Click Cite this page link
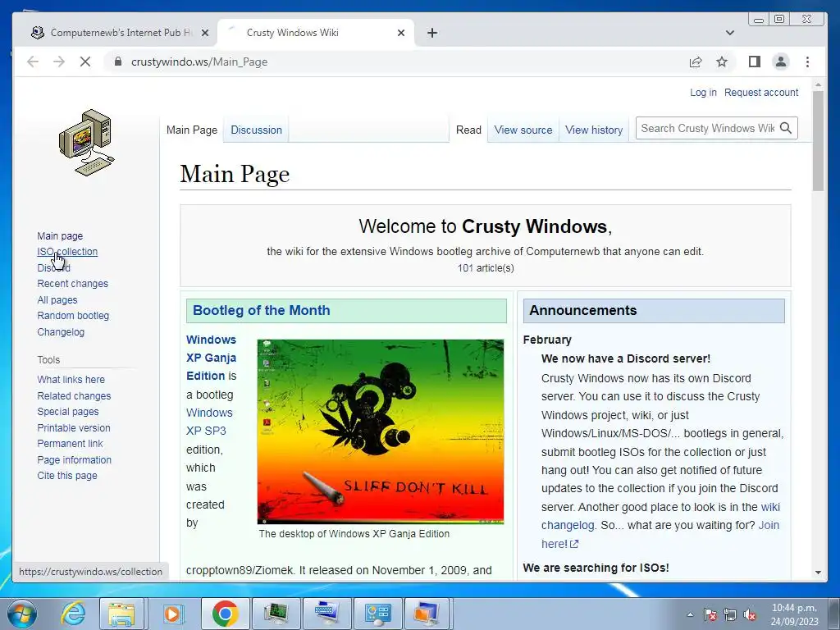The width and height of the screenshot is (840, 630). click(x=67, y=475)
